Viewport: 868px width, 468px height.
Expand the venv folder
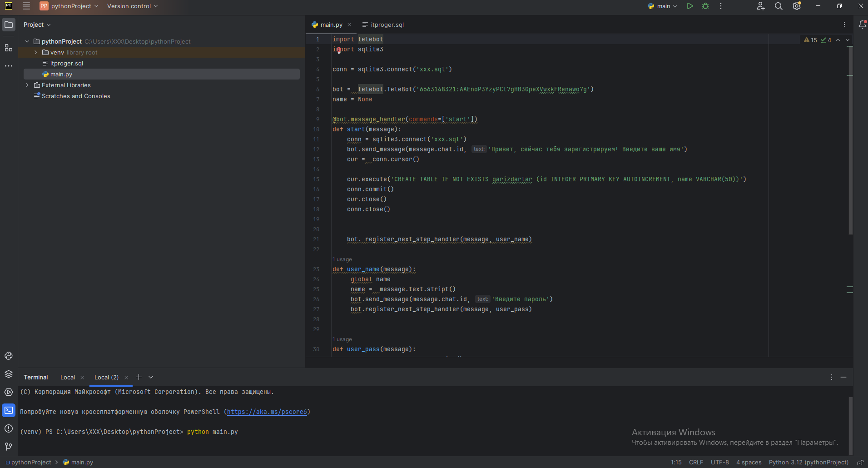coord(36,52)
